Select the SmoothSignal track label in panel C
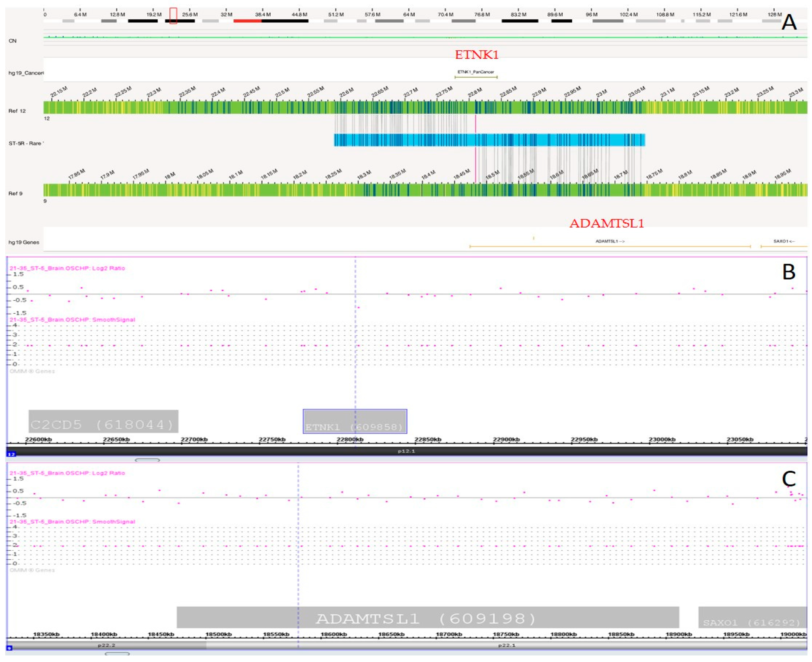The width and height of the screenshot is (812, 662). [72, 522]
